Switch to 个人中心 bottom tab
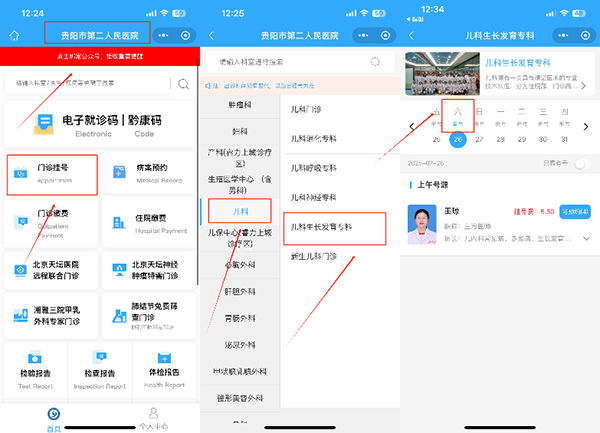The height and width of the screenshot is (433, 600). pos(153,419)
